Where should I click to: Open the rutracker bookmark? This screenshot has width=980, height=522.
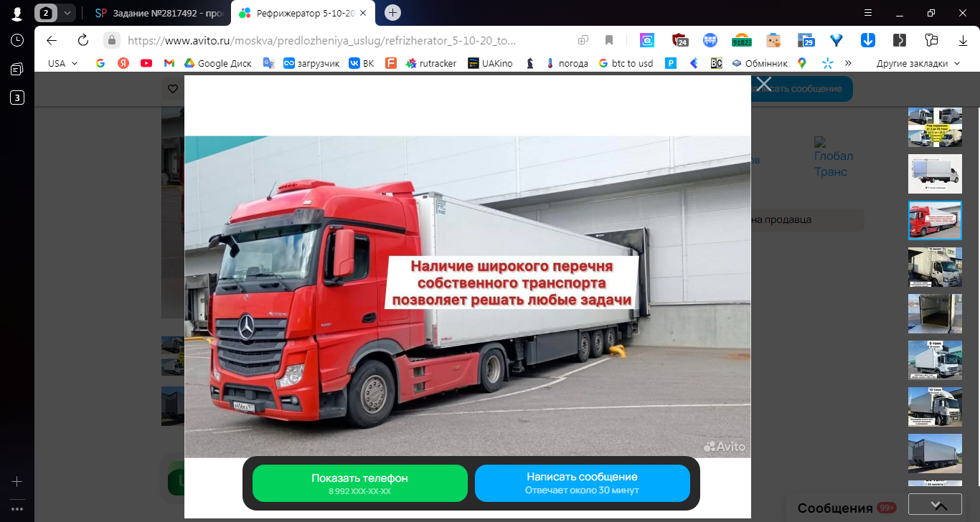point(431,63)
